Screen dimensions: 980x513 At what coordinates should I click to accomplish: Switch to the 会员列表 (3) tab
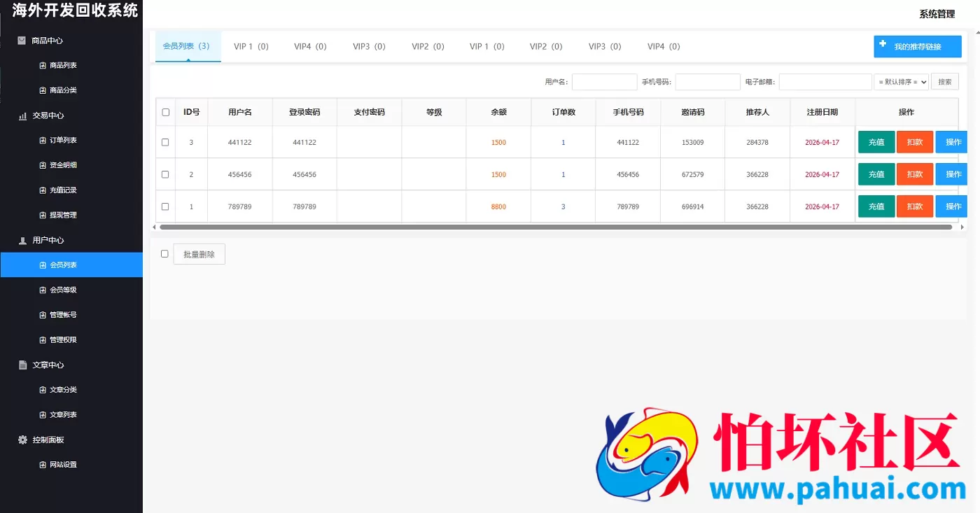(188, 46)
